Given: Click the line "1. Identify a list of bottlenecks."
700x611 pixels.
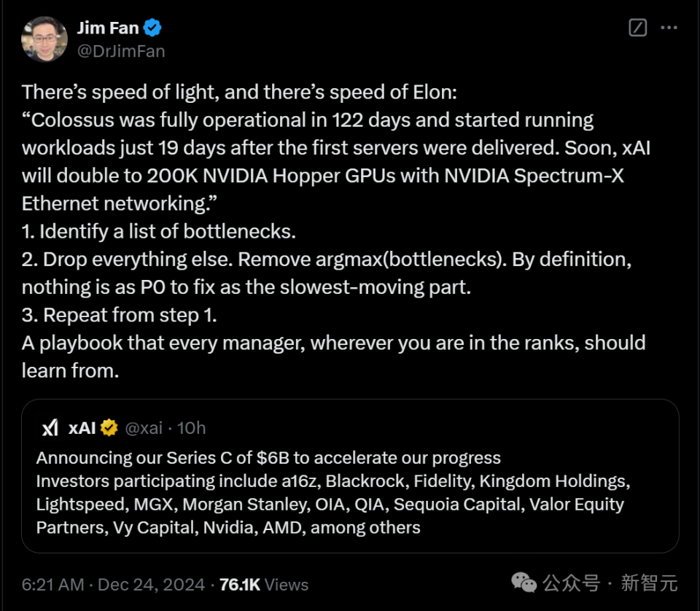Looking at the screenshot, I should [x=158, y=232].
